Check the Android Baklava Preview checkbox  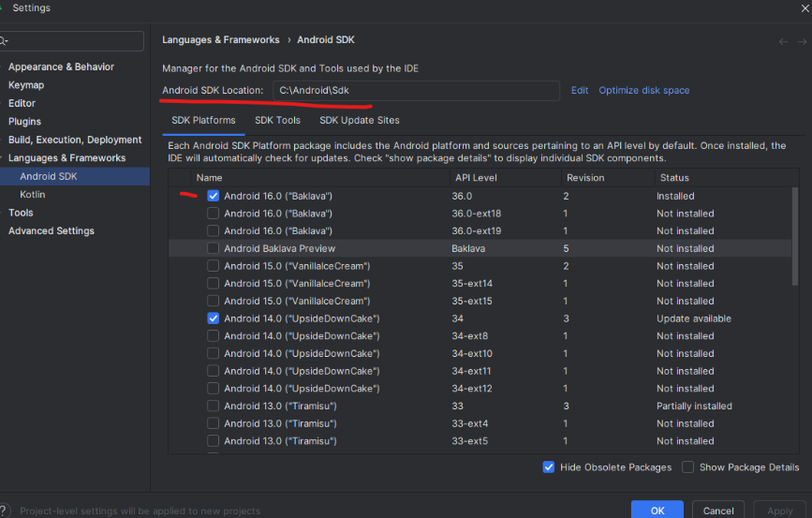pos(214,248)
